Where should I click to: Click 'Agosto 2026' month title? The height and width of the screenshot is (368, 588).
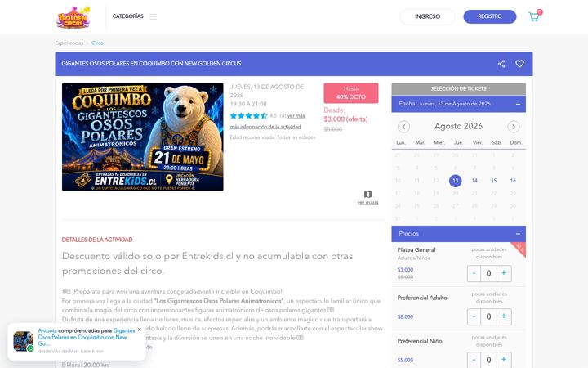click(458, 126)
